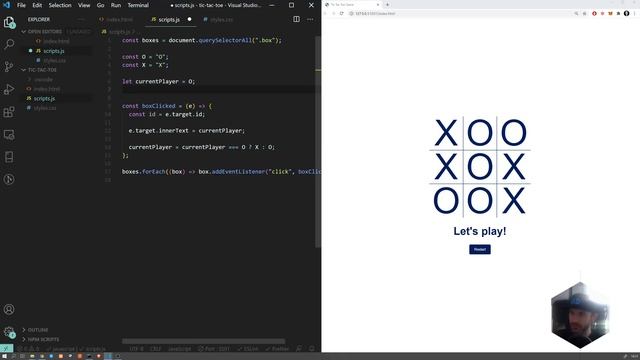Screen dimensions: 640x360
Task: Click the center O cell on the board
Action: coord(480,167)
